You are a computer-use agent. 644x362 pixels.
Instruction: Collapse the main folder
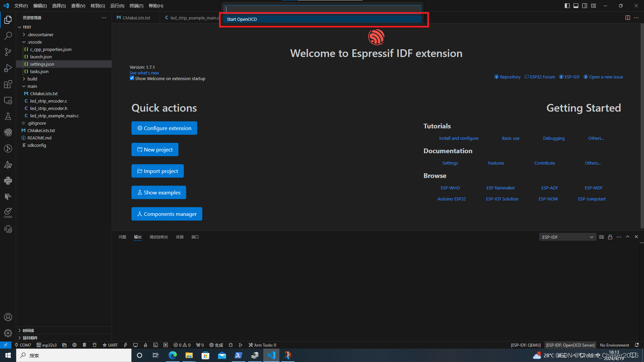coord(32,86)
